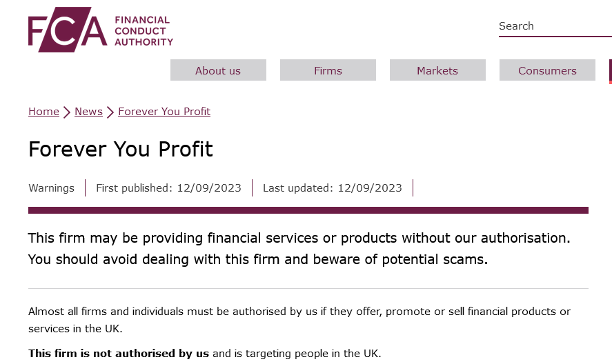Click the chevron between Home and News
Image resolution: width=612 pixels, height=364 pixels.
(67, 112)
